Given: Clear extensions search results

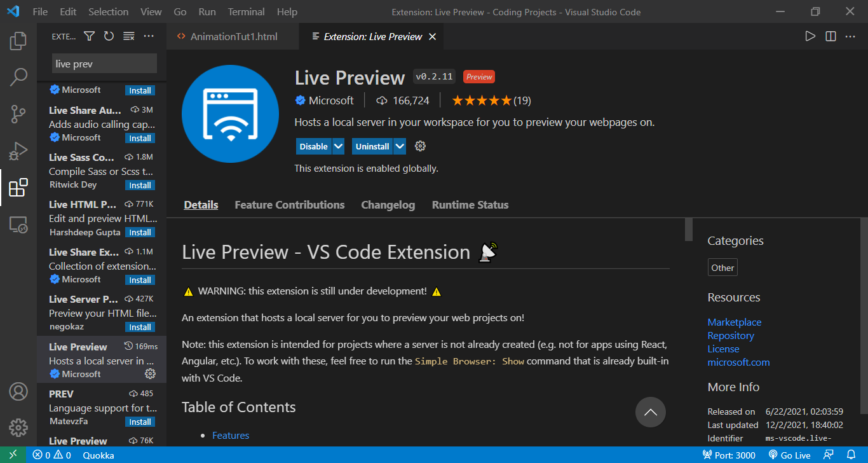Looking at the screenshot, I should 128,36.
